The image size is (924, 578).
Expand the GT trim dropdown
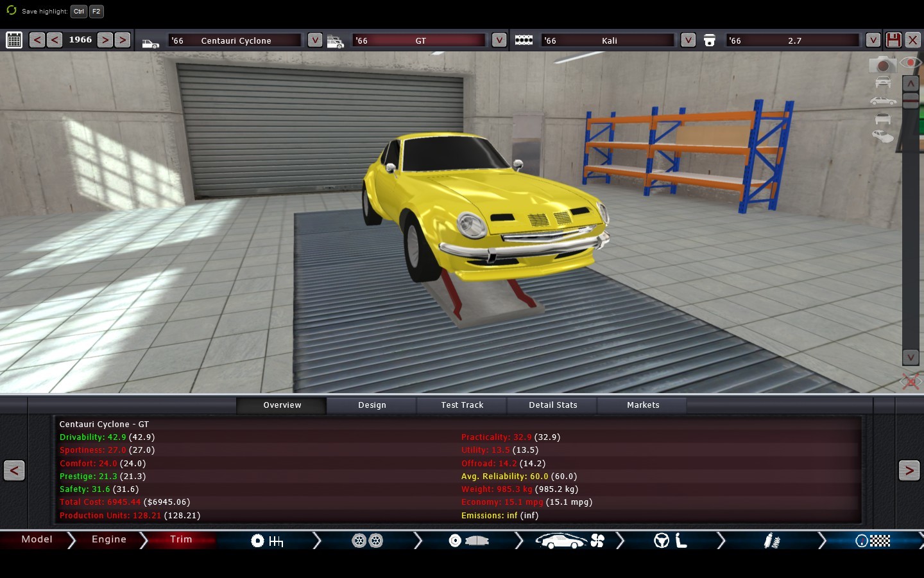point(499,40)
